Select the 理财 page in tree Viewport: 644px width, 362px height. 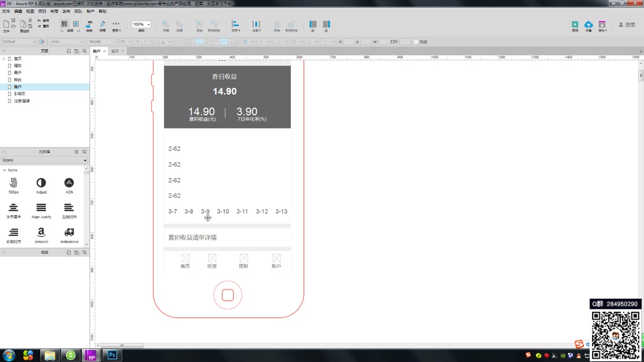18,66
